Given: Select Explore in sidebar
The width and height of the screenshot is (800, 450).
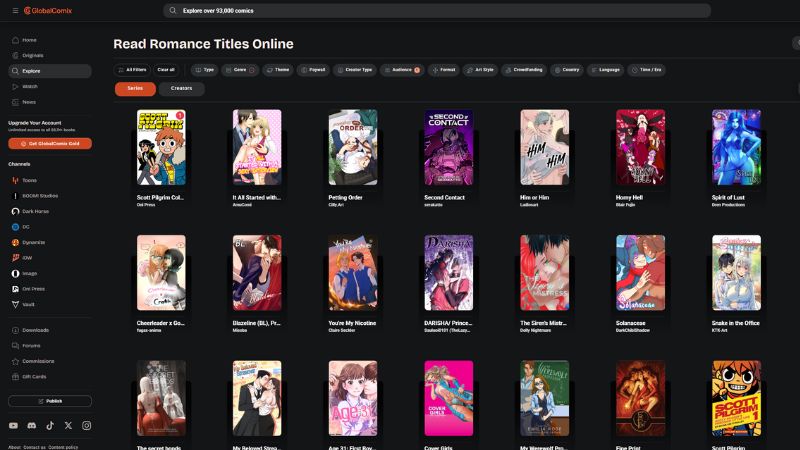Looking at the screenshot, I should tap(50, 71).
